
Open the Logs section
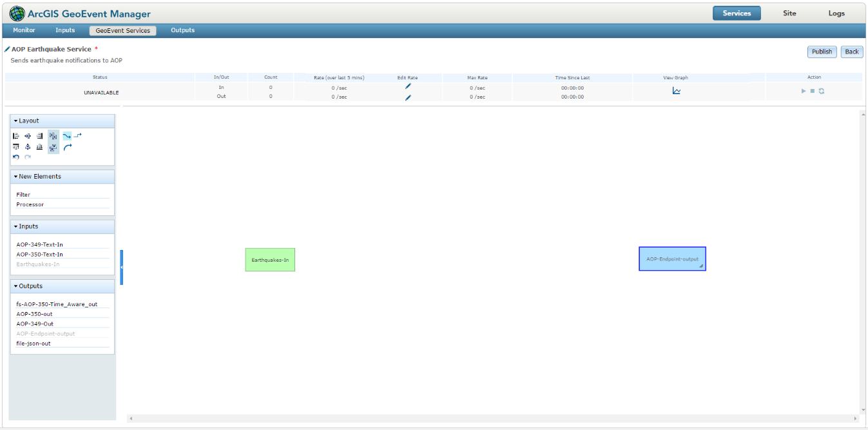tap(836, 13)
